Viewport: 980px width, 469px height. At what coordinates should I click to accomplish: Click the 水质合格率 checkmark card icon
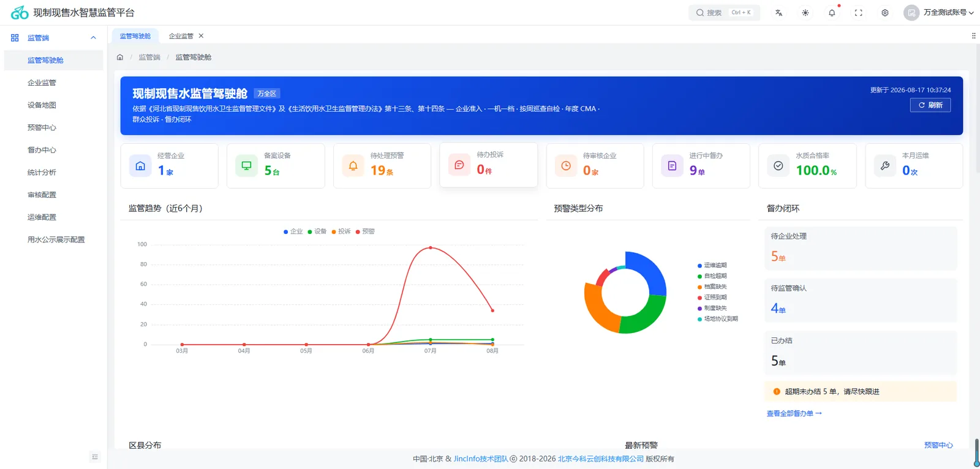[x=778, y=166]
